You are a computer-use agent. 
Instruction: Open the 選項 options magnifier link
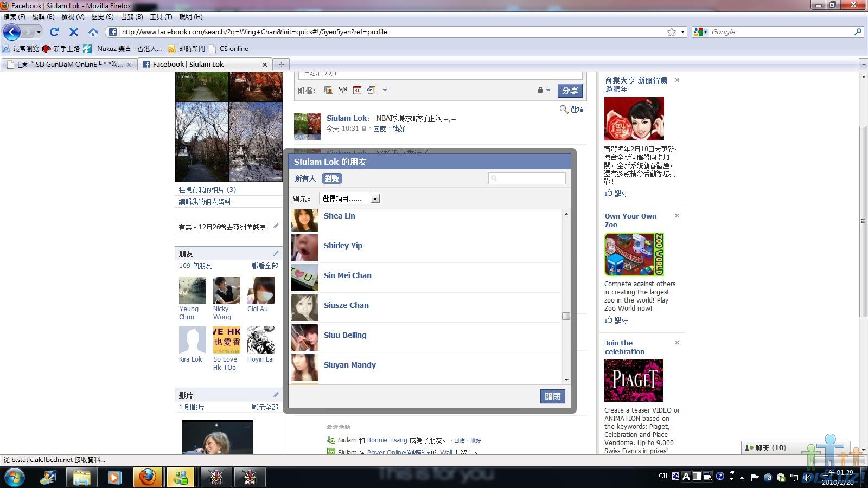[572, 110]
